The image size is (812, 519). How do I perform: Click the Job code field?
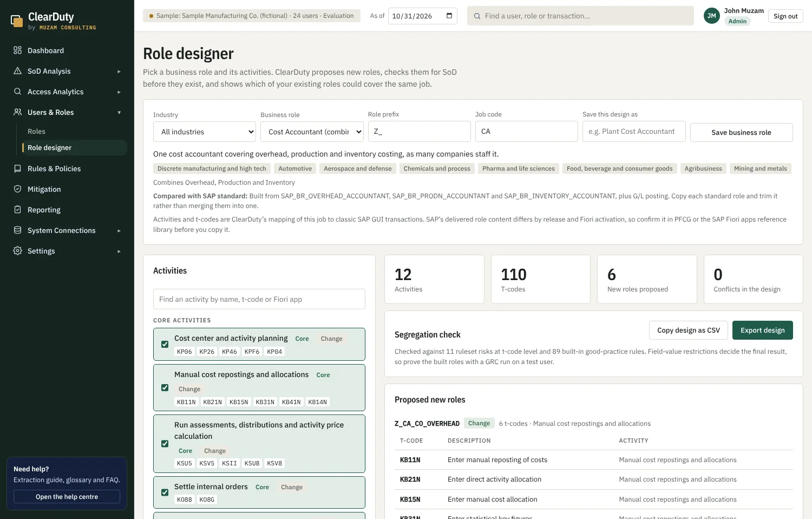coord(526,131)
